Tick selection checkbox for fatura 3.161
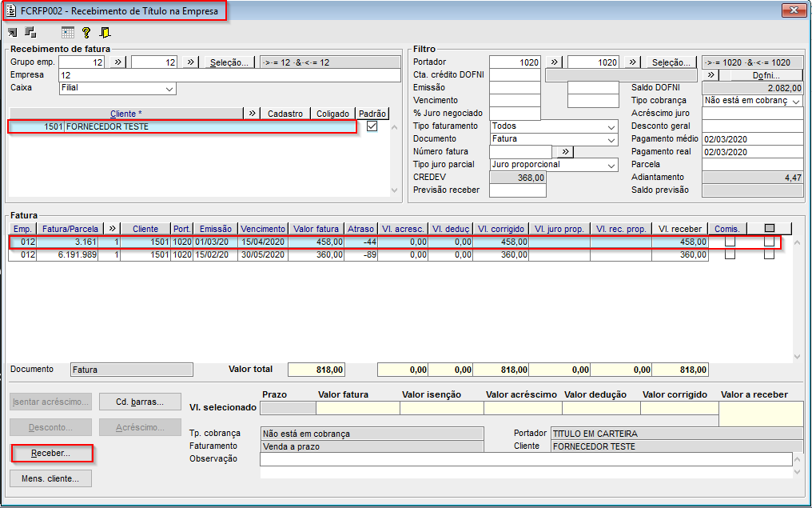The height and width of the screenshot is (508, 812). pos(769,242)
